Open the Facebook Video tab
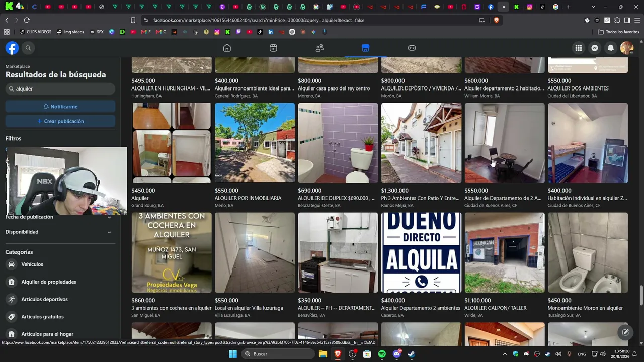Image resolution: width=644 pixels, height=362 pixels. coord(273,48)
